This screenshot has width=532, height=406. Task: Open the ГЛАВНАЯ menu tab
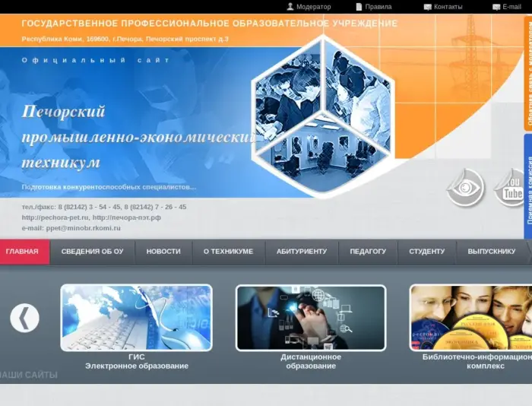pyautogui.click(x=22, y=252)
